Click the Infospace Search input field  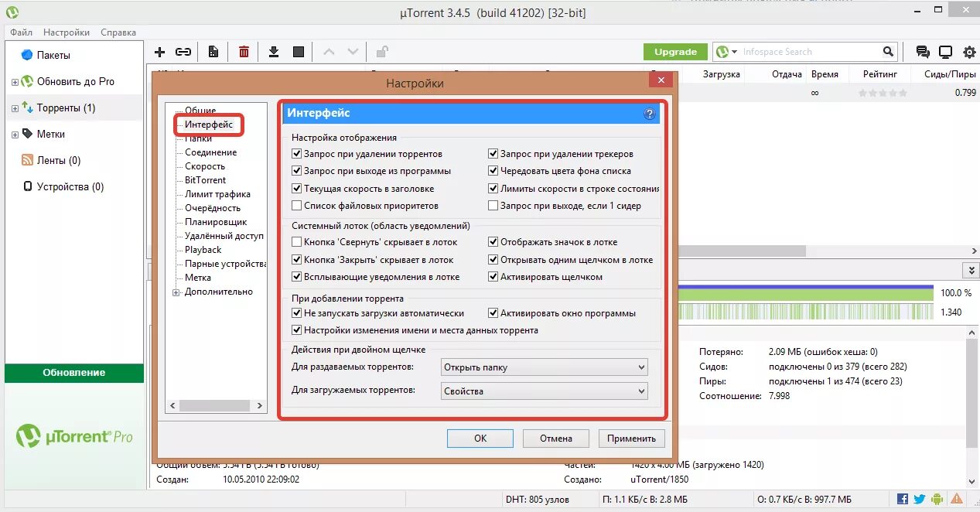(x=809, y=52)
